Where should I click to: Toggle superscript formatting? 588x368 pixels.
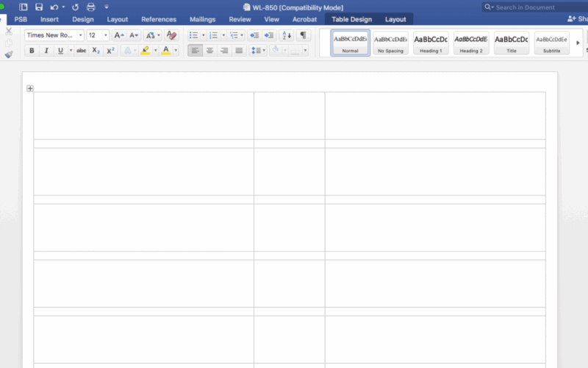(x=110, y=50)
